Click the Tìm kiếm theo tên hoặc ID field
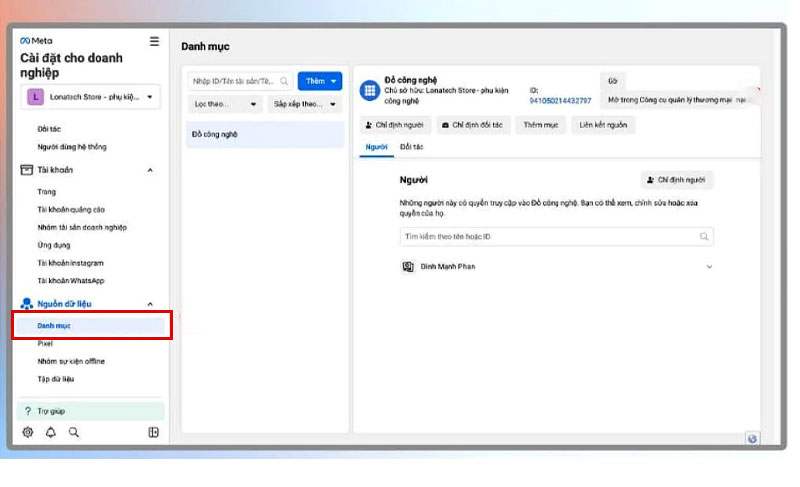This screenshot has width=800, height=487. coord(550,237)
